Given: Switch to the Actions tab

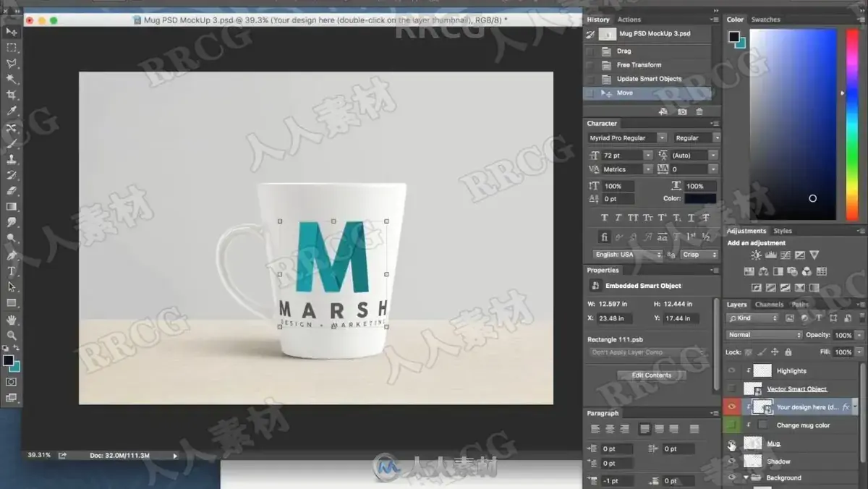Looking at the screenshot, I should click(629, 20).
